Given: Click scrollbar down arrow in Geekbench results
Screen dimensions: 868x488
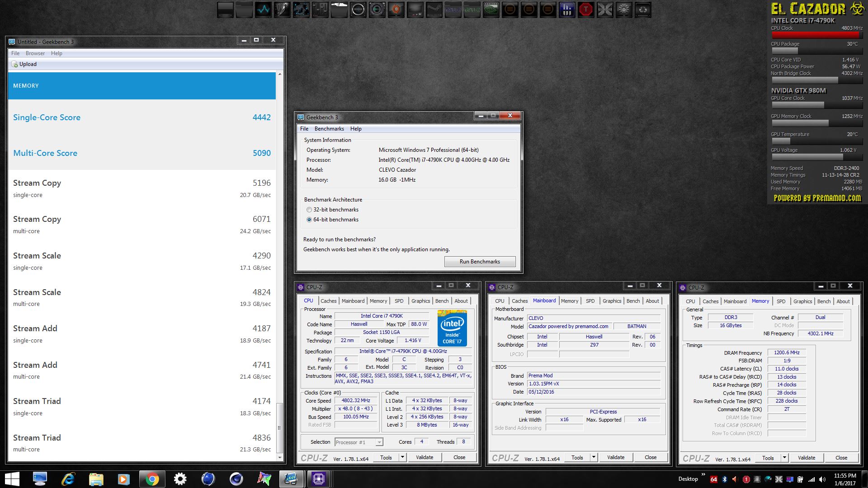Looking at the screenshot, I should tap(279, 458).
